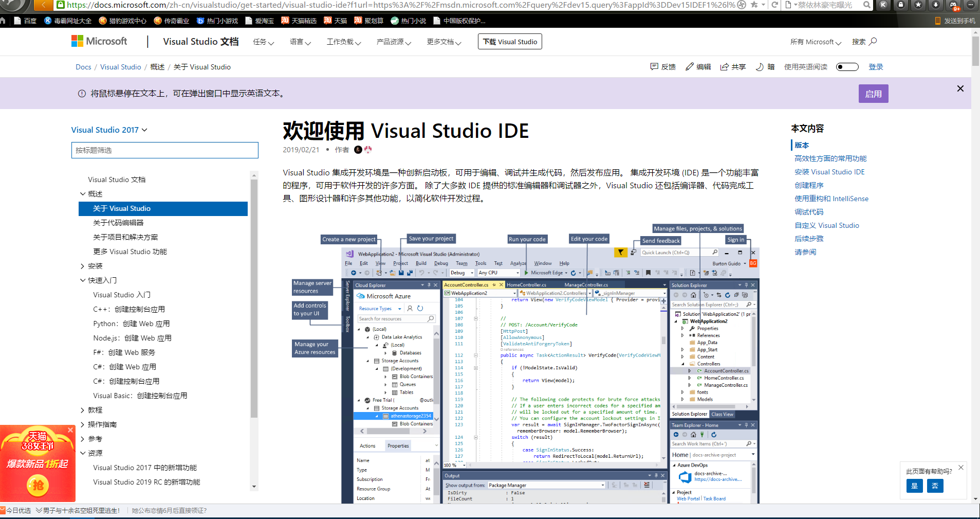Close the 天猫 advertisement popup

pos(70,429)
